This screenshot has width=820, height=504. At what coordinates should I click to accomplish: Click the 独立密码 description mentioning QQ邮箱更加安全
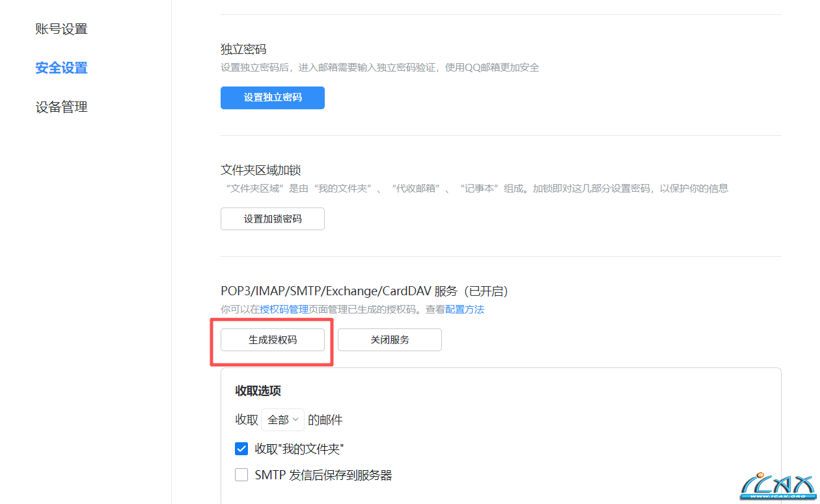coord(380,68)
